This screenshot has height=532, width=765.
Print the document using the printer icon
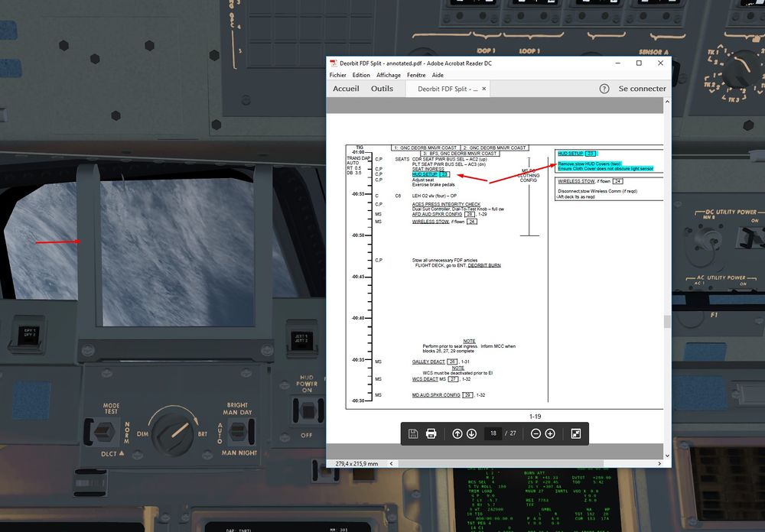pyautogui.click(x=431, y=433)
